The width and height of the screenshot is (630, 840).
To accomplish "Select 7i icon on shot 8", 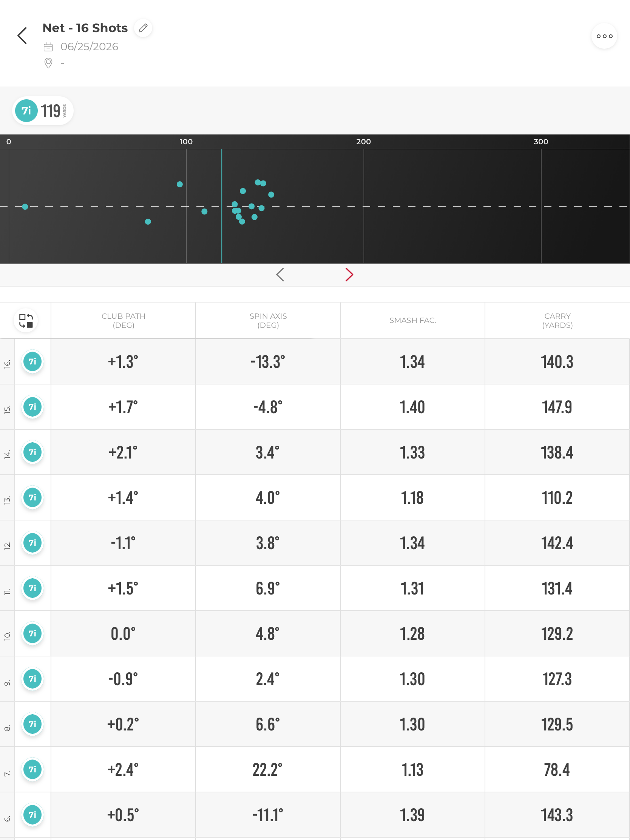I will [32, 724].
